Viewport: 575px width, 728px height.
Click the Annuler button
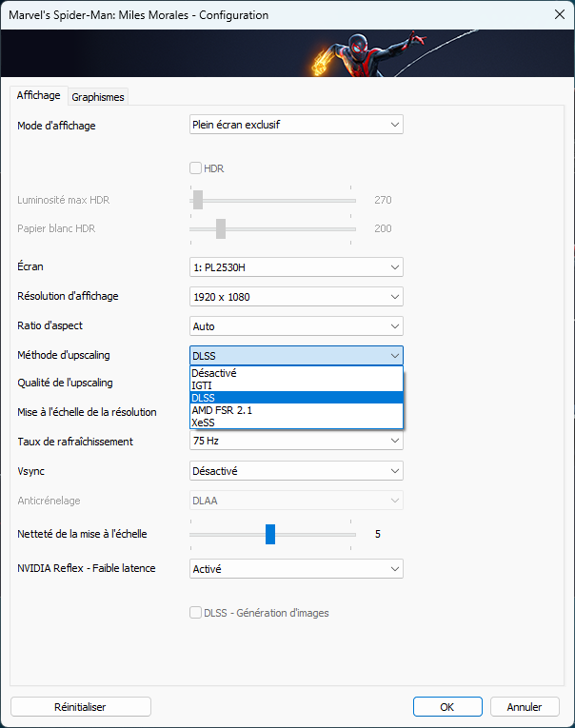point(525,707)
